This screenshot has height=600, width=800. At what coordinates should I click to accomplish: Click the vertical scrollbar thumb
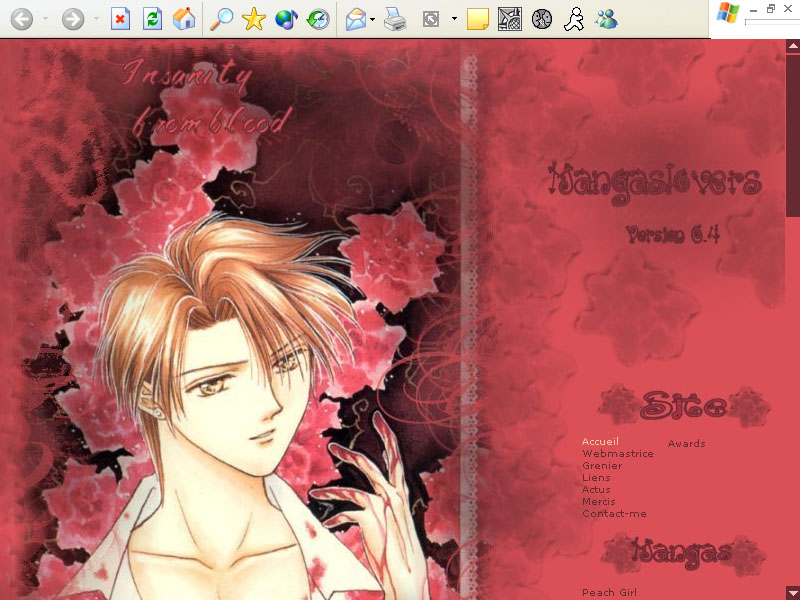[793, 134]
